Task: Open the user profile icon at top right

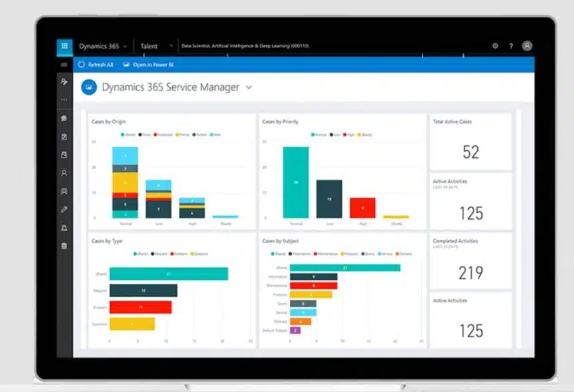Action: tap(527, 45)
